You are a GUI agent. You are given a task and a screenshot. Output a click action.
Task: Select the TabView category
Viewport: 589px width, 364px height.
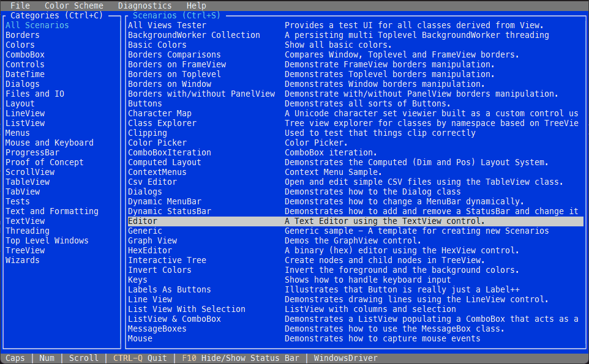[23, 191]
